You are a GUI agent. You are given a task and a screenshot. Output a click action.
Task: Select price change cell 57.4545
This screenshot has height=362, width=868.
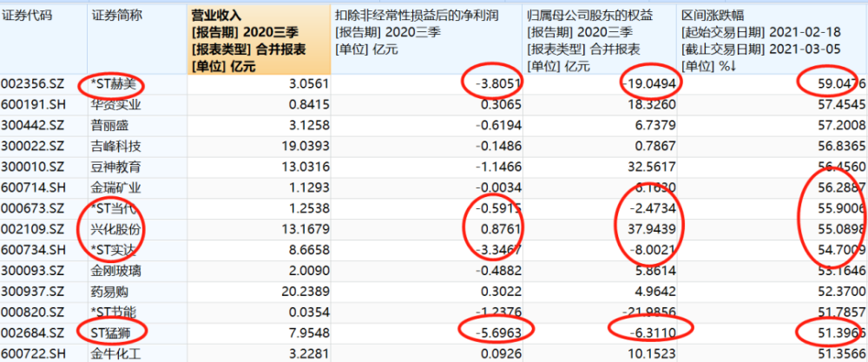tap(843, 105)
